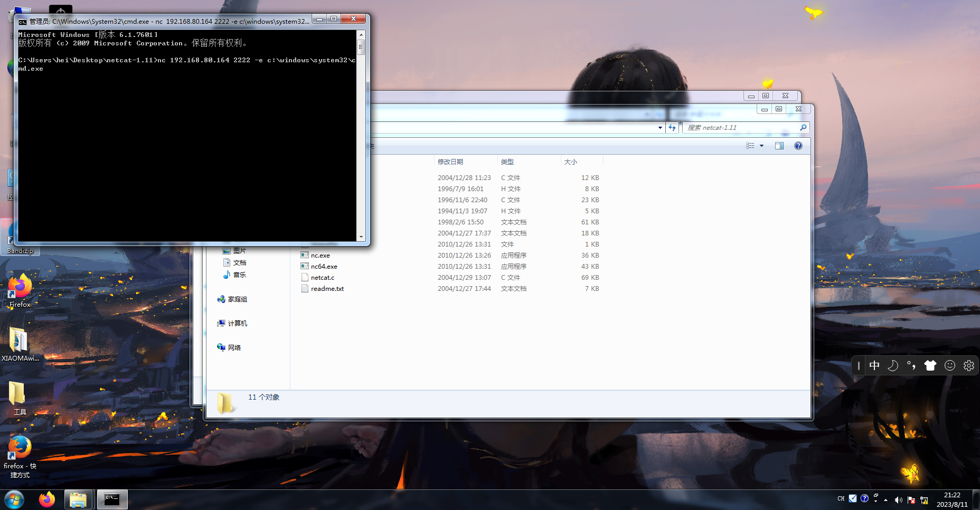The height and width of the screenshot is (510, 980).
Task: Expand the views dropdown arrow in Explorer
Action: click(761, 146)
